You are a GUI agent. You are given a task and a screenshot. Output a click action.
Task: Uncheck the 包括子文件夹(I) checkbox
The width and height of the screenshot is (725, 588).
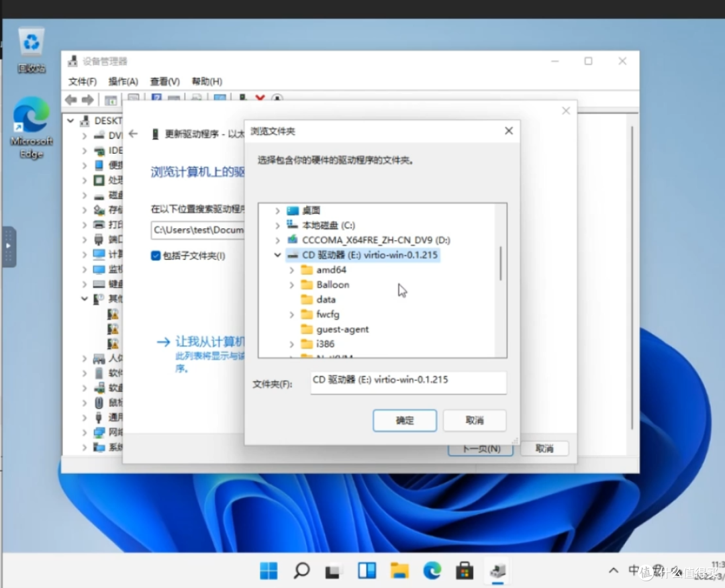[156, 254]
